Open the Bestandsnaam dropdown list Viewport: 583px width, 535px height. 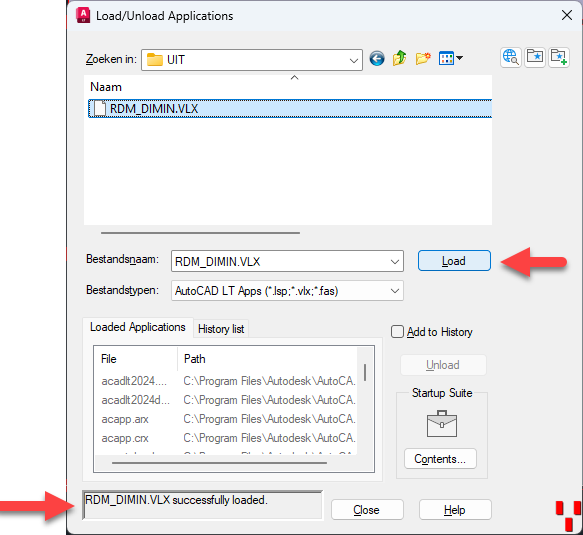click(x=395, y=262)
